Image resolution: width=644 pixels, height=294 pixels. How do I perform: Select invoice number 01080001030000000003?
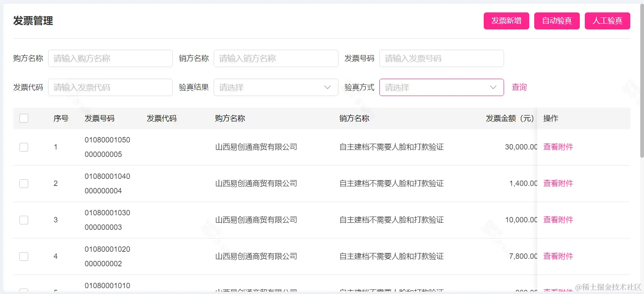pos(108,220)
